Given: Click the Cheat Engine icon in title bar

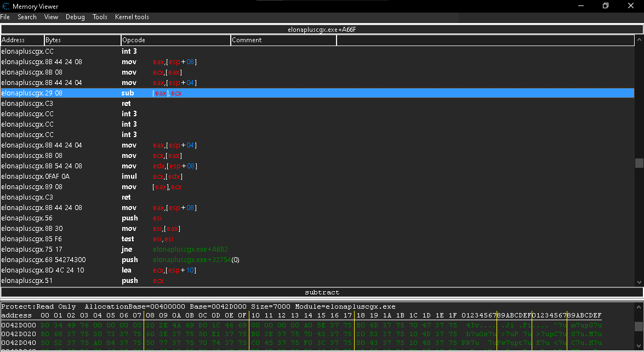Looking at the screenshot, I should [x=5, y=6].
